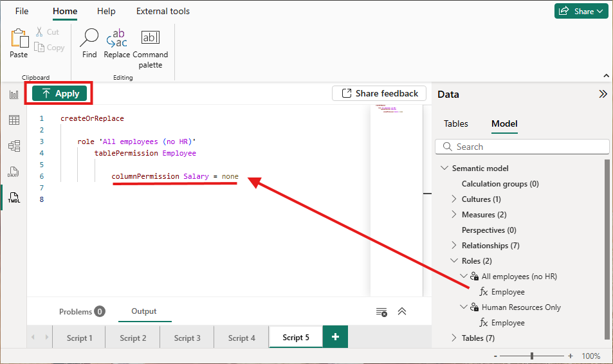Select the Script 5 tab
Image resolution: width=613 pixels, height=364 pixels.
(x=296, y=337)
